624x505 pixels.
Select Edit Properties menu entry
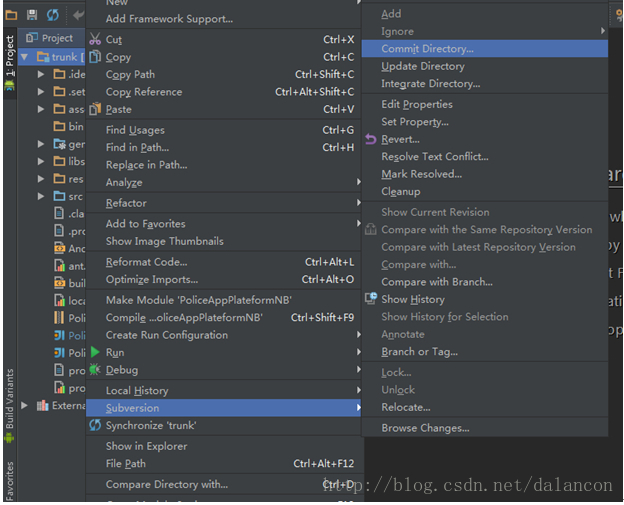point(485,104)
